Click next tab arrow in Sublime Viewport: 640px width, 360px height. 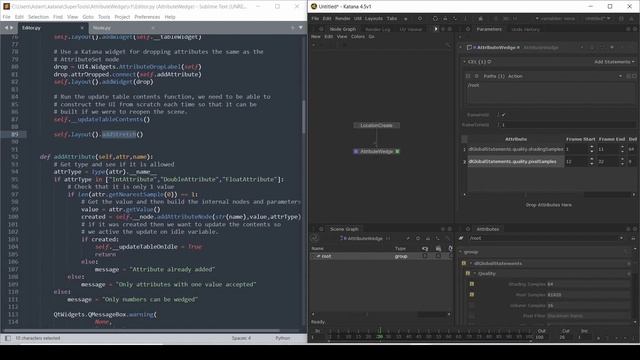coord(11,28)
